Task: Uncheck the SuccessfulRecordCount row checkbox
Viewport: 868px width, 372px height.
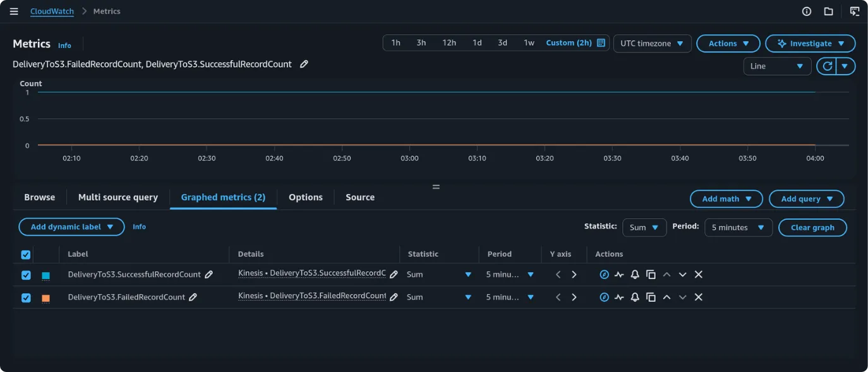Action: [26, 275]
